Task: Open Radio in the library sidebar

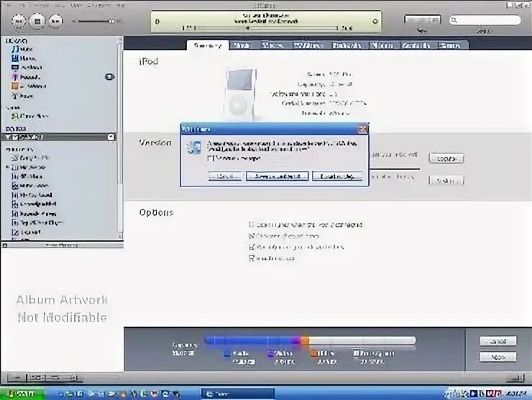Action: pyautogui.click(x=22, y=96)
